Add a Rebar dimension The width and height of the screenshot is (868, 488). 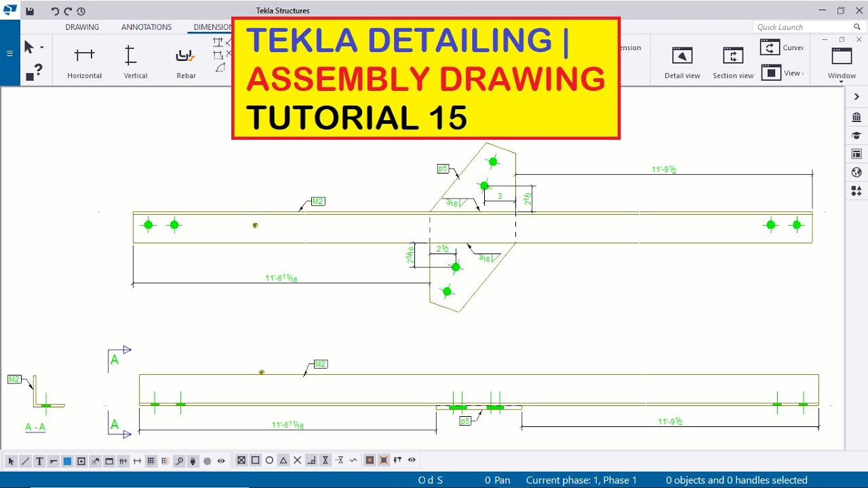pyautogui.click(x=186, y=62)
